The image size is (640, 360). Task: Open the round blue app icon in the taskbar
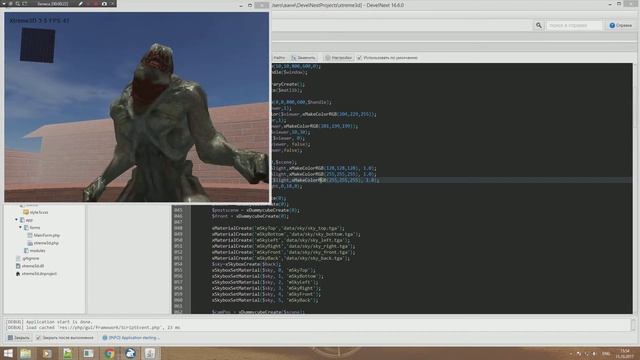[130, 353]
